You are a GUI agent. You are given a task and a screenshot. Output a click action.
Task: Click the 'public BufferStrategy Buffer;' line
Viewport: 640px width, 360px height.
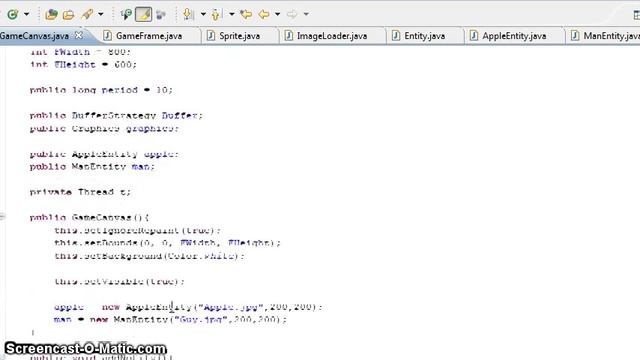(x=116, y=116)
